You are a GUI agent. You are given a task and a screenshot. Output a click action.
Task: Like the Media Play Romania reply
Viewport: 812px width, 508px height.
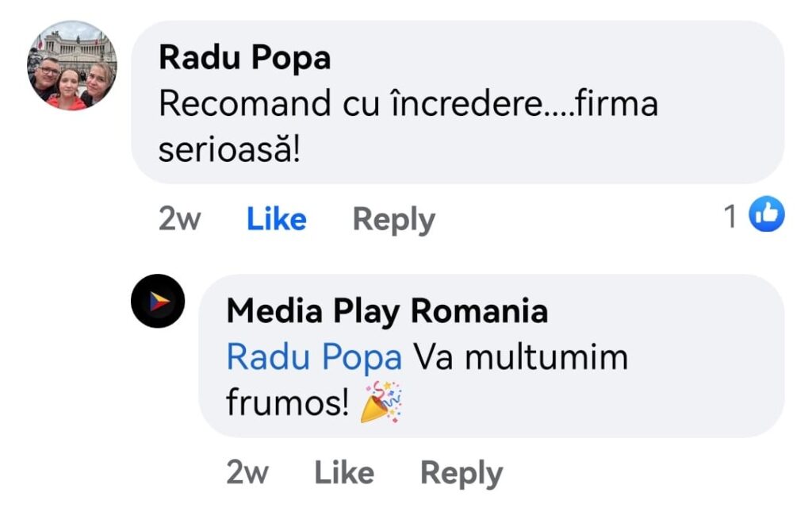[344, 472]
